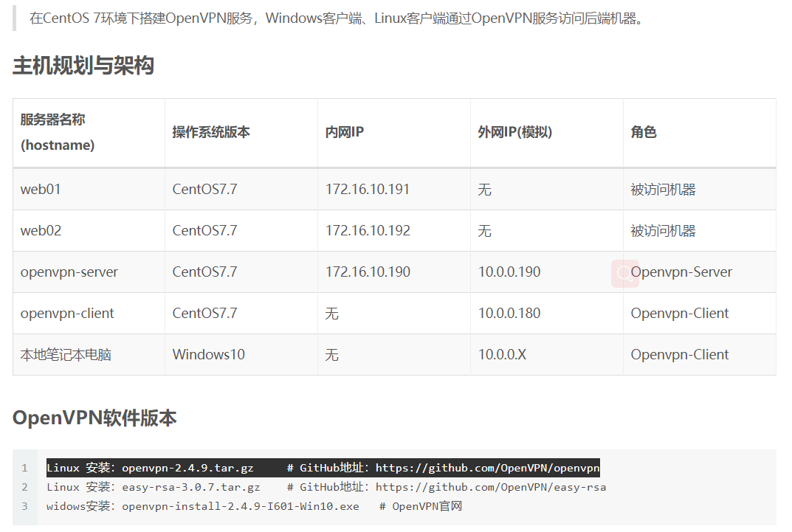This screenshot has height=532, width=792.
Task: Click Openvpn-Client in the 本地笔记本电脑 row
Action: click(x=680, y=355)
